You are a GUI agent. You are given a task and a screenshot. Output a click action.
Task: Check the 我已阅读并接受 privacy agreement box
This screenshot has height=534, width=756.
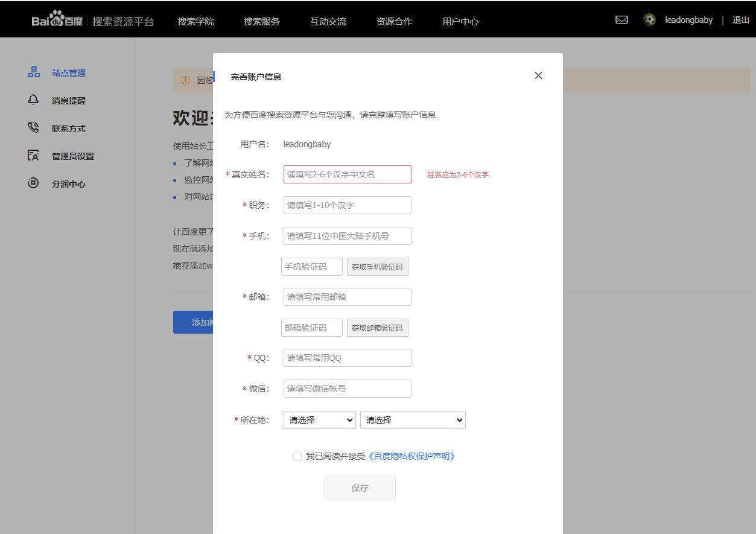(x=297, y=457)
